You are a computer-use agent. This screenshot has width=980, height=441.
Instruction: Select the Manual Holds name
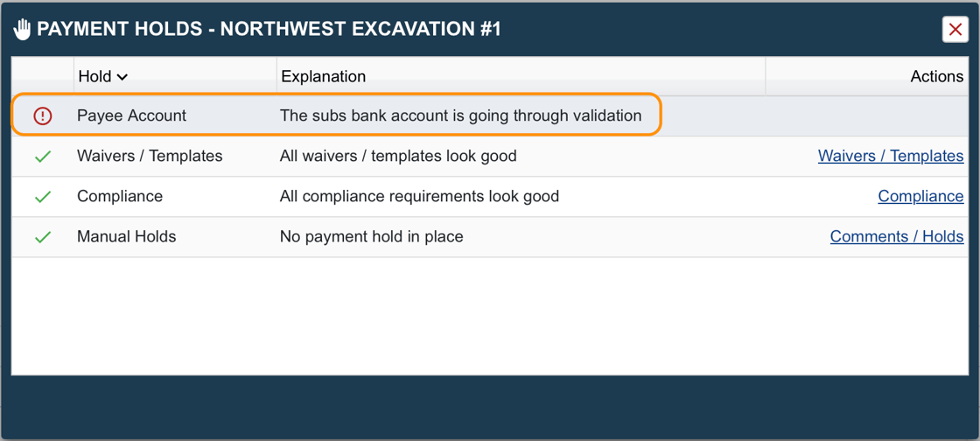tap(126, 236)
